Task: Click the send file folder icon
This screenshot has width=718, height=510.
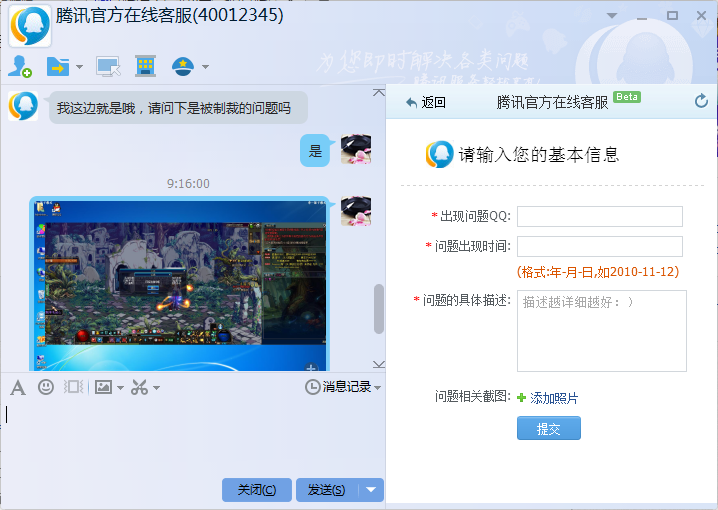Action: pos(58,67)
